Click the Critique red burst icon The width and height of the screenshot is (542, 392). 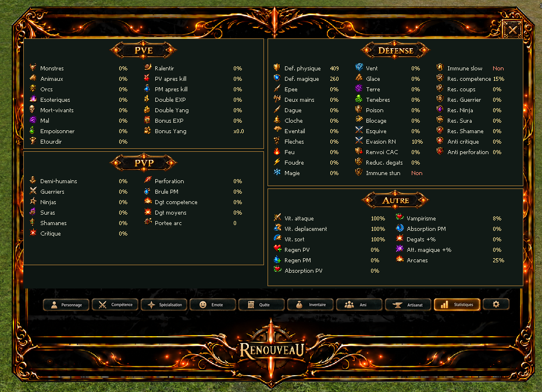click(x=33, y=233)
